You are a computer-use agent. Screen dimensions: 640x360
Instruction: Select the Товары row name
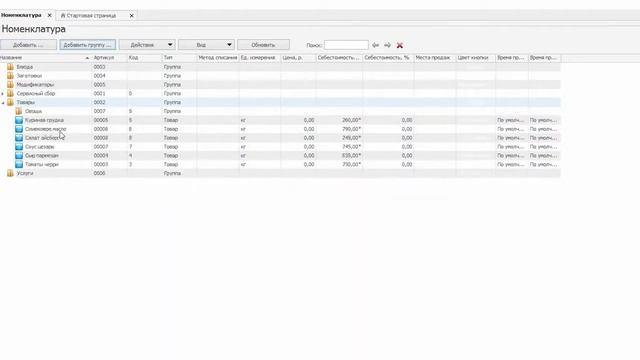[26, 102]
